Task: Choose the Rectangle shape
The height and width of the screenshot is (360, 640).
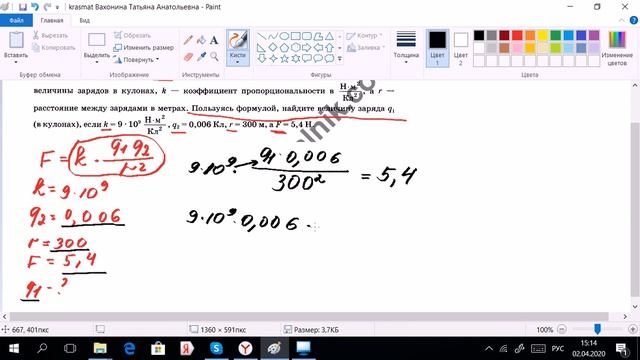Action: pos(296,36)
